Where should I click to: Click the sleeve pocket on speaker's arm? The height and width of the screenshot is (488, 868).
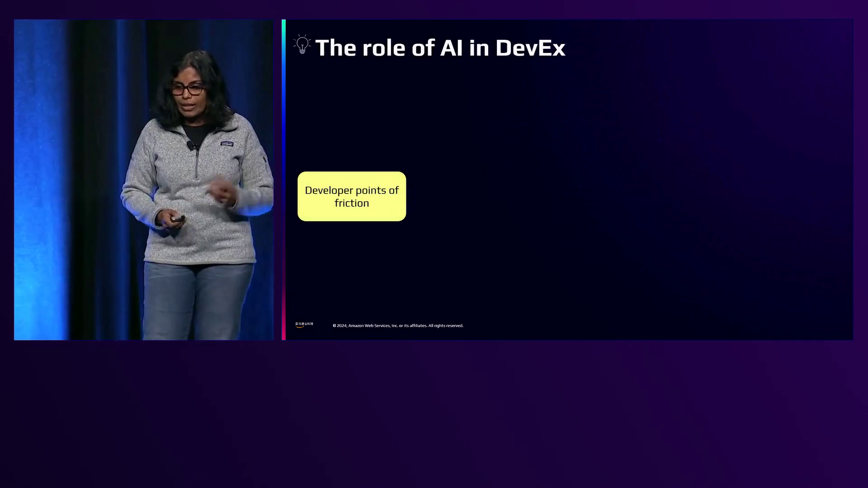pos(264,159)
